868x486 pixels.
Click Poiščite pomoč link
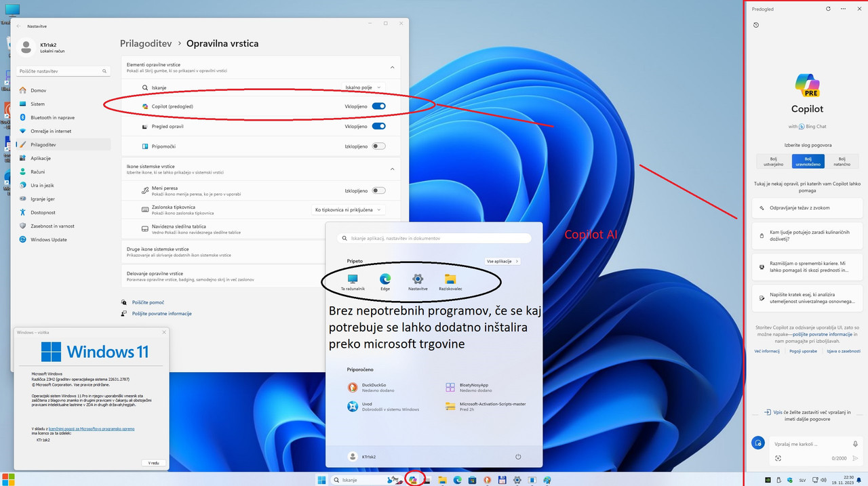click(x=148, y=302)
